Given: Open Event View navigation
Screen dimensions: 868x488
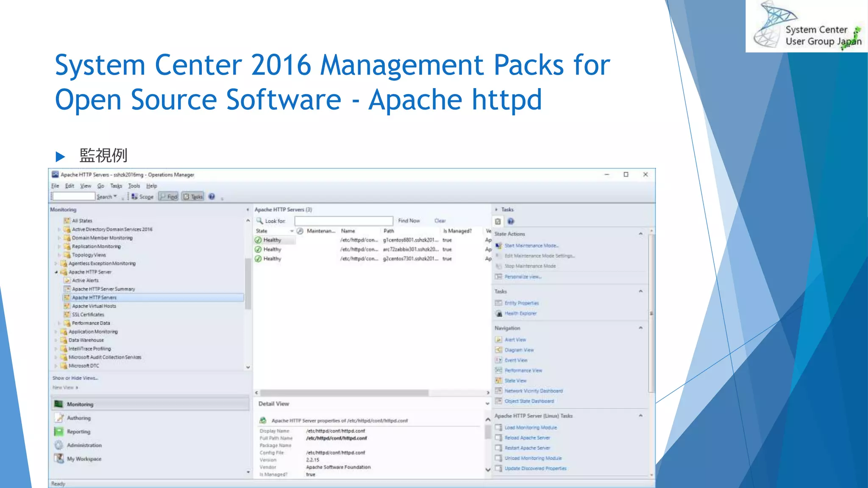Looking at the screenshot, I should [516, 360].
